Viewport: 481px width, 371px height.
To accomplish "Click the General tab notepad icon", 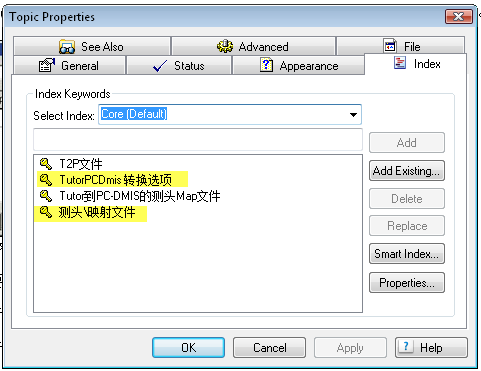I will (x=47, y=65).
